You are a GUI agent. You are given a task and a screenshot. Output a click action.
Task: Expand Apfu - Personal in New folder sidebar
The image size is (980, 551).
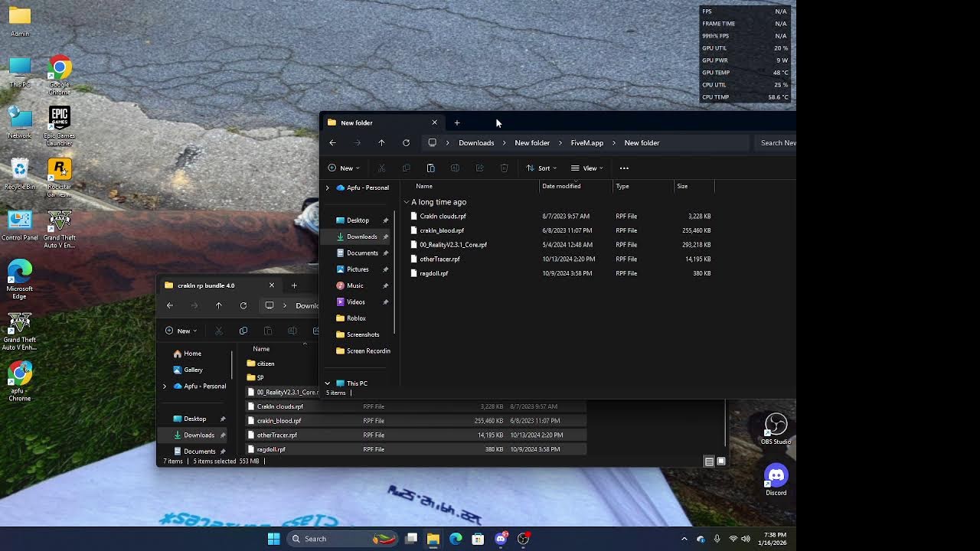point(328,187)
